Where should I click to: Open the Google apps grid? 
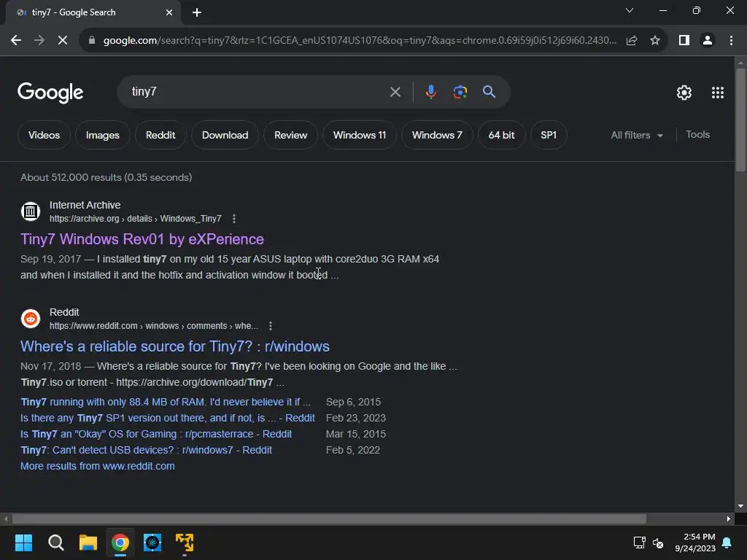click(x=718, y=93)
